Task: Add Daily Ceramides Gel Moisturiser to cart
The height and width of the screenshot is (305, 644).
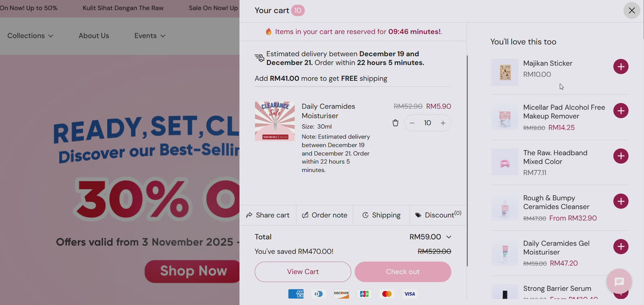Action: pyautogui.click(x=621, y=246)
